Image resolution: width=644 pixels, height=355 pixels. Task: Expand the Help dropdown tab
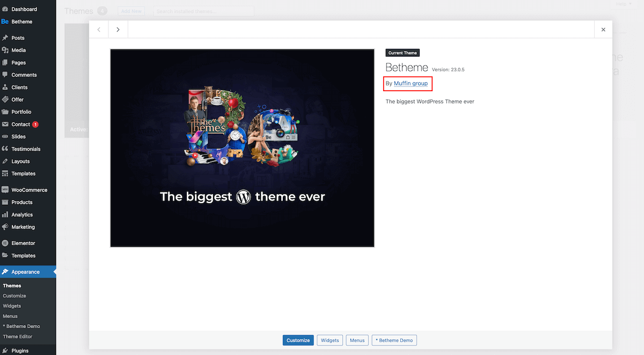click(623, 4)
